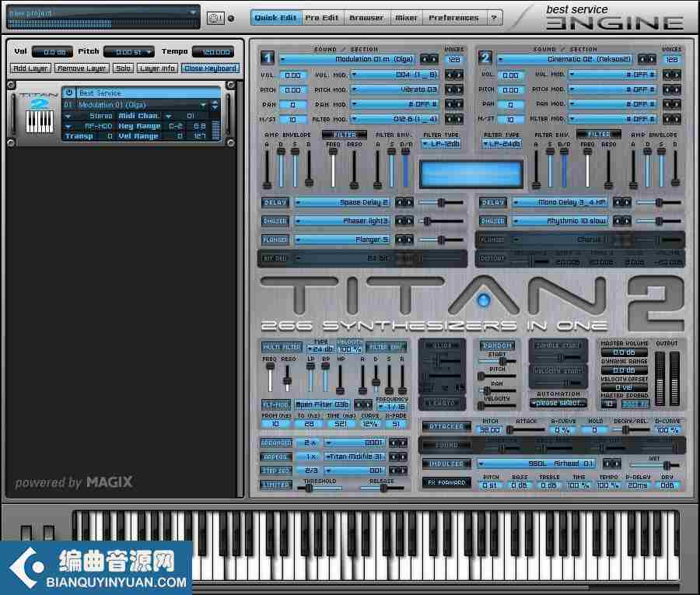Step through Cinematic 02 sound with prev/next arrows
Viewport: 700px width, 595px height.
click(x=647, y=59)
